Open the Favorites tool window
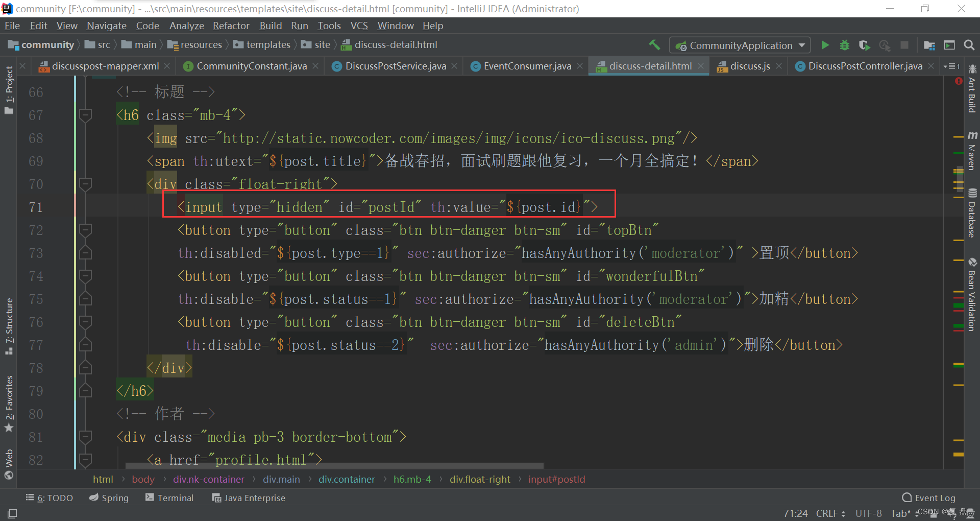This screenshot has height=521, width=980. tap(9, 404)
